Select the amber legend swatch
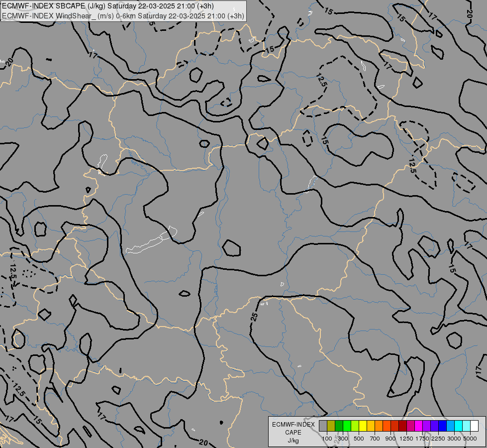 click(x=371, y=426)
